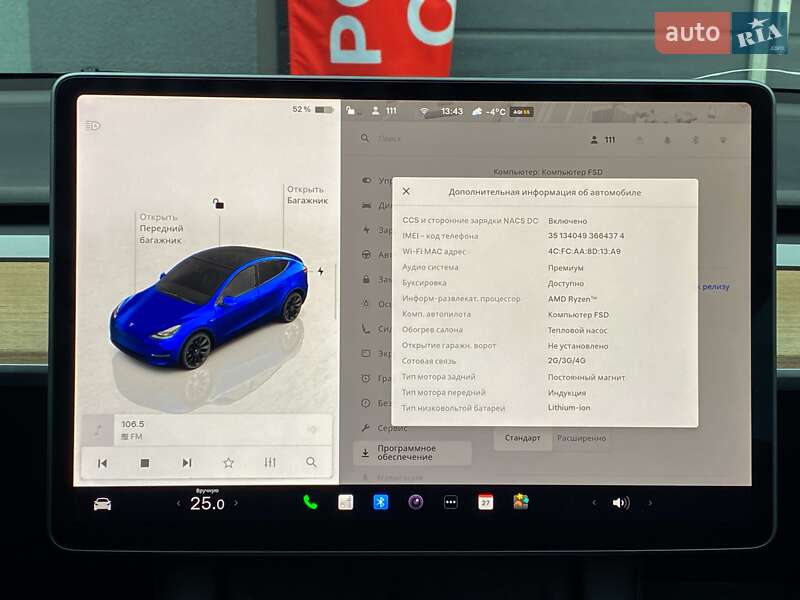800x600 pixels.
Task: Tap the calendar icon showing 27
Action: point(486,501)
